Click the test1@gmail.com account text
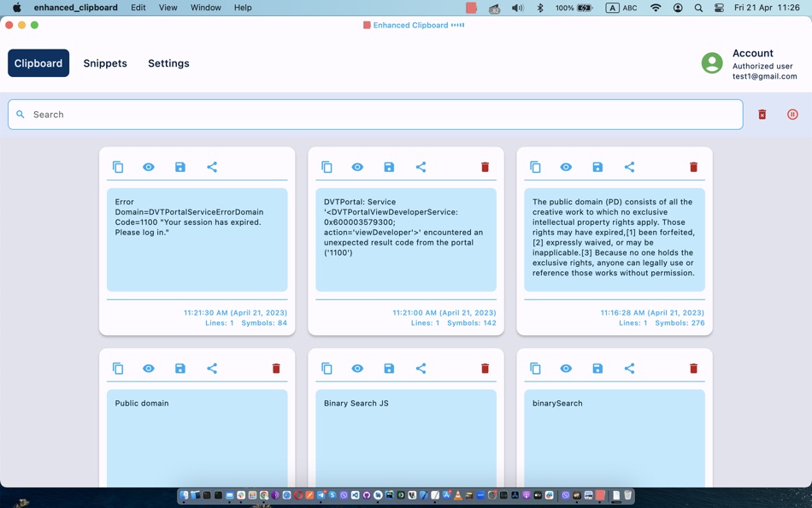 click(x=764, y=76)
